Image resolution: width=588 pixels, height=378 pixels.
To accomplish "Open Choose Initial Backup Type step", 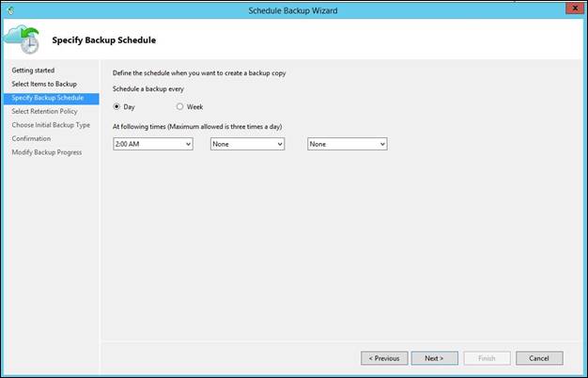I will [x=51, y=125].
